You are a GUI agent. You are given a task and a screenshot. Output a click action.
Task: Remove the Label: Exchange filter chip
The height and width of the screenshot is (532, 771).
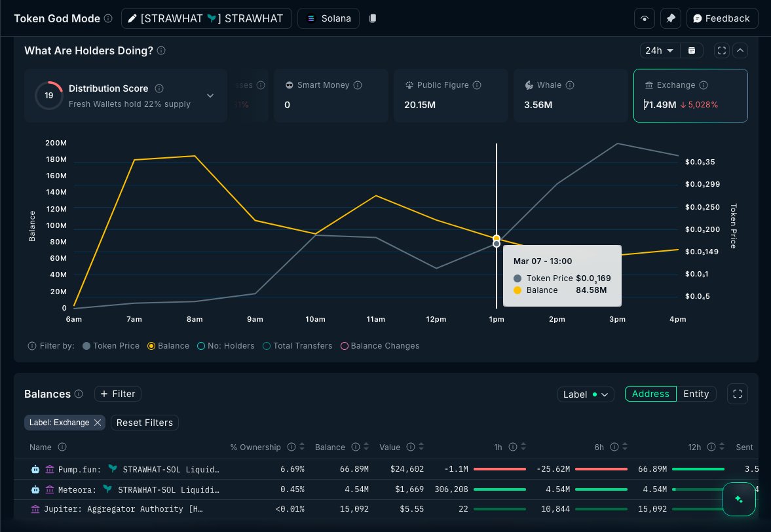(x=97, y=423)
